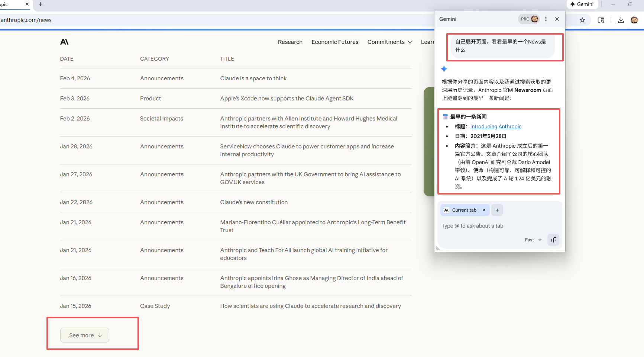Open the UK Government GOV.UK services article
Image resolution: width=644 pixels, height=357 pixels.
310,178
